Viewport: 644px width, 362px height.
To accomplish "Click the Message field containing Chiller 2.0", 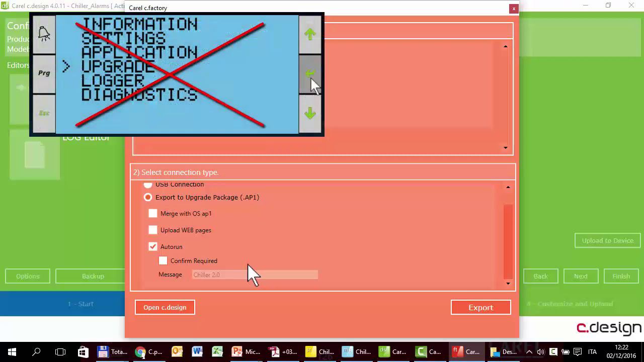I will (255, 275).
